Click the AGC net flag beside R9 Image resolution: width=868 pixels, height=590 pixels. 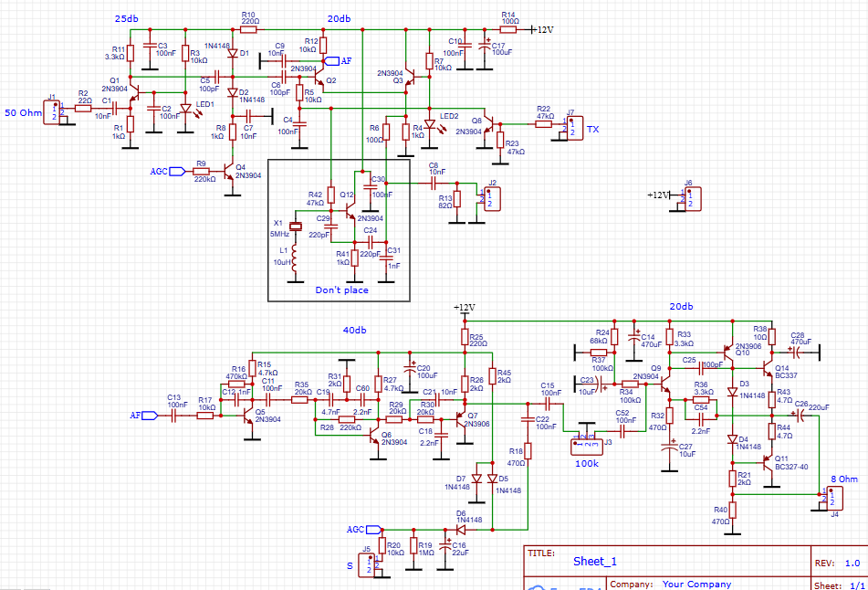[x=160, y=170]
